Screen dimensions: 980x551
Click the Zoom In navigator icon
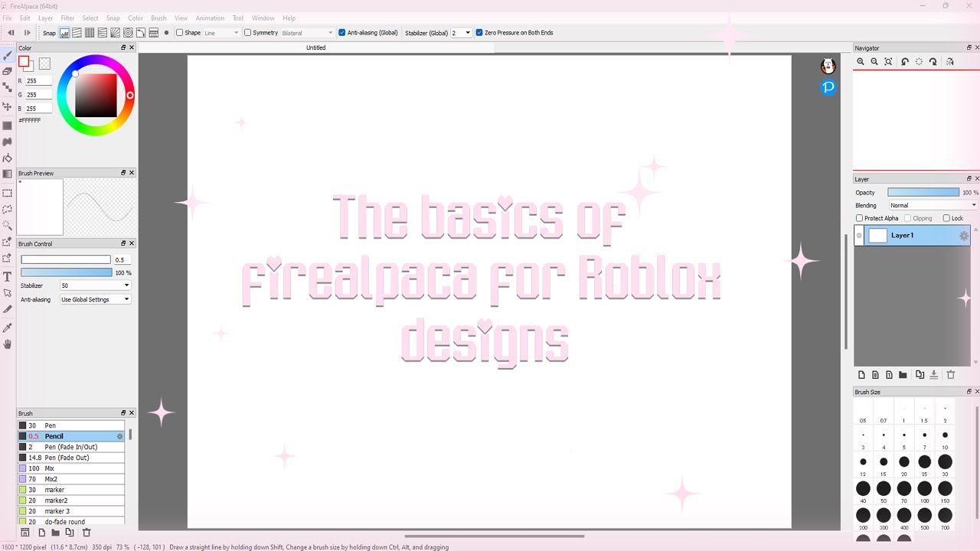coord(861,62)
